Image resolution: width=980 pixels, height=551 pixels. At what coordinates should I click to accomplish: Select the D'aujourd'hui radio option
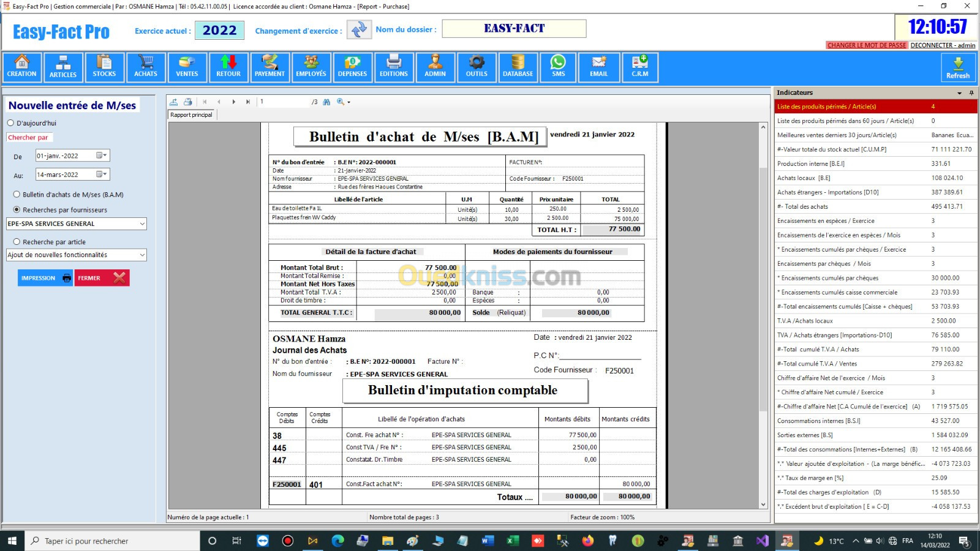coord(10,123)
